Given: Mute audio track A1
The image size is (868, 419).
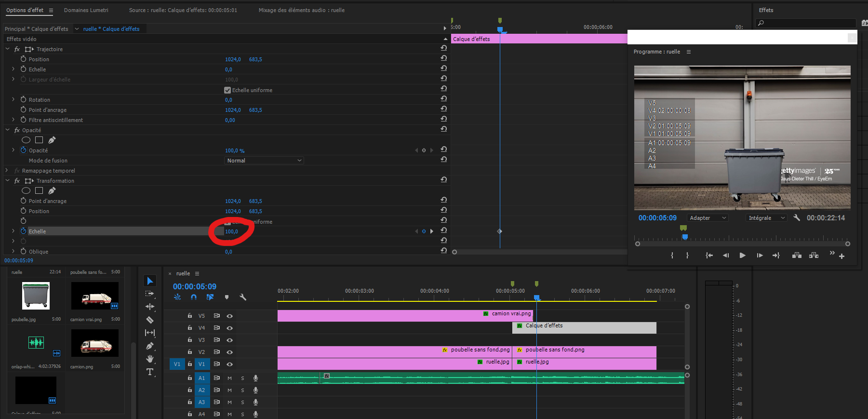Looking at the screenshot, I should pyautogui.click(x=230, y=378).
